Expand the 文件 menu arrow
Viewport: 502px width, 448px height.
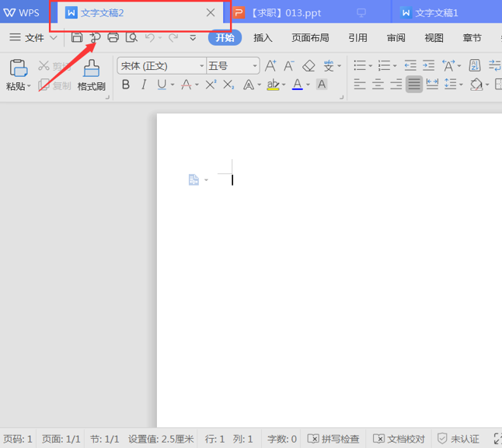pos(54,38)
